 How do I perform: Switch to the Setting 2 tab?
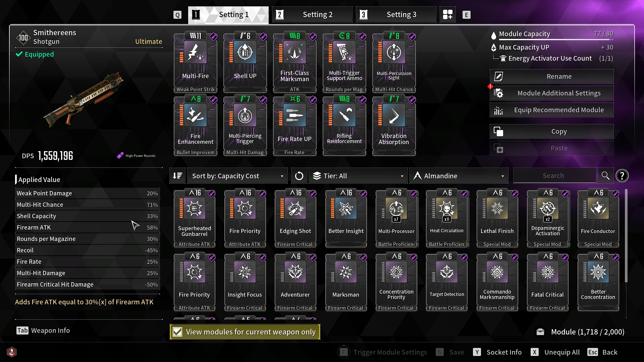[x=312, y=14]
